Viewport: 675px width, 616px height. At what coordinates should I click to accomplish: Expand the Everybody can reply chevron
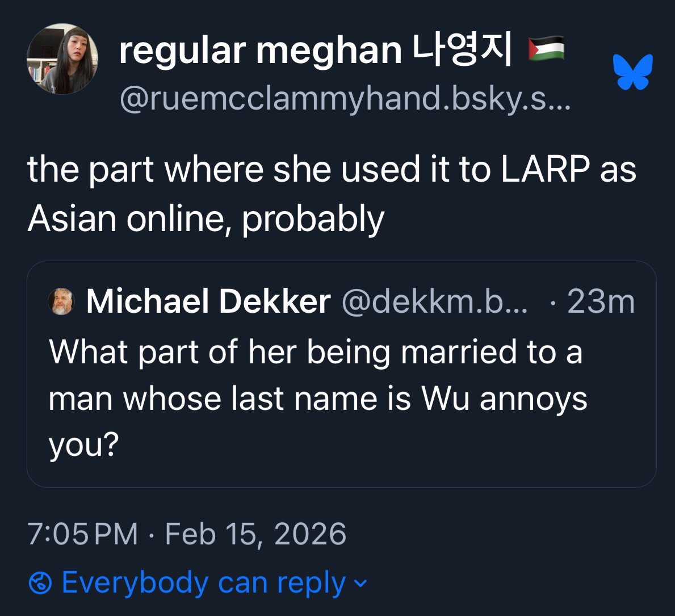360,583
